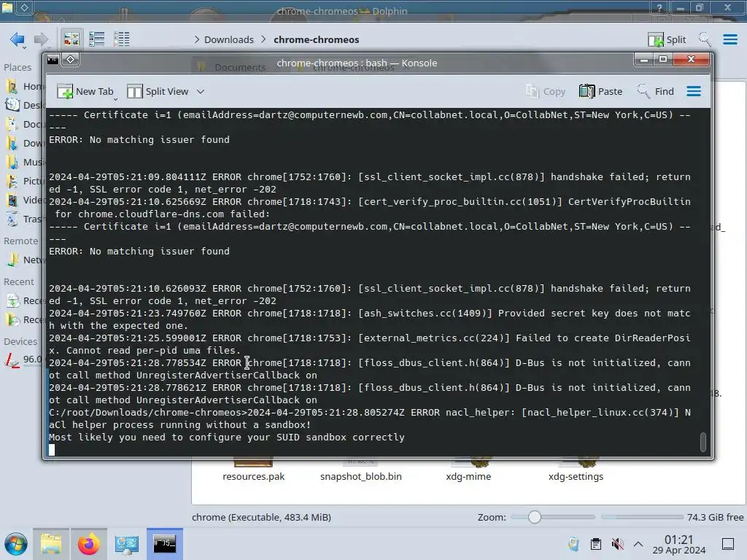Select Desktop in Places panel

click(24, 105)
